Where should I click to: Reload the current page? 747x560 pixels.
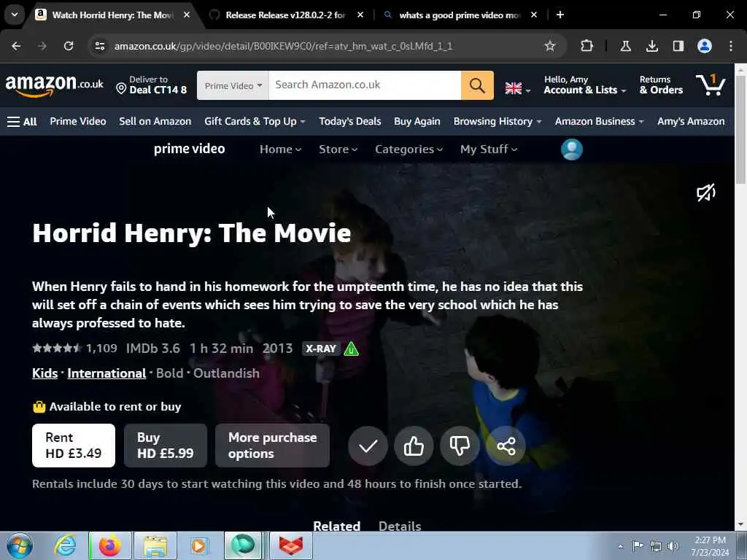tap(69, 46)
